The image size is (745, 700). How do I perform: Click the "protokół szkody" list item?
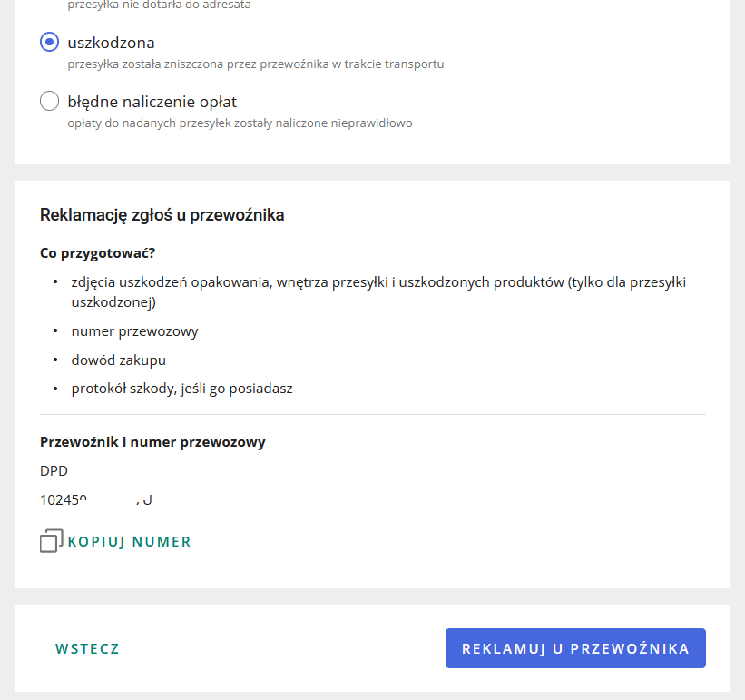pyautogui.click(x=181, y=389)
